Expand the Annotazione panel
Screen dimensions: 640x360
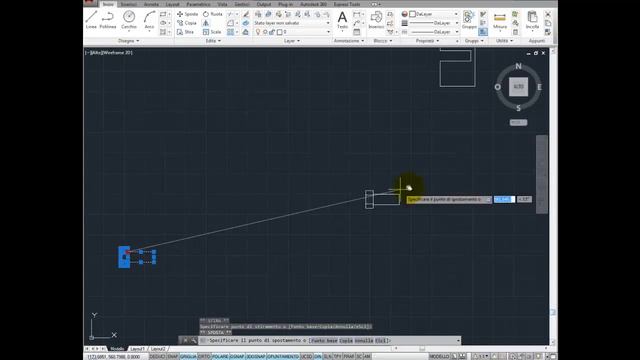(x=349, y=41)
